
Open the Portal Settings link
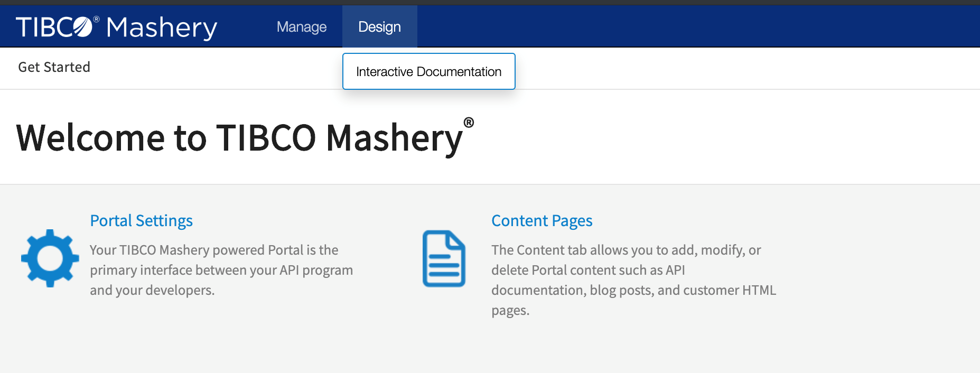[x=141, y=220]
